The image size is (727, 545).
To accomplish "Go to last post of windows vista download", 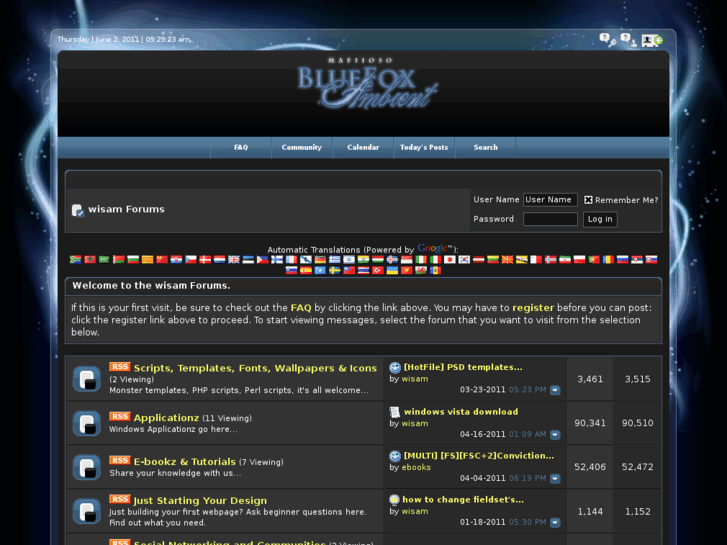I will click(x=555, y=435).
